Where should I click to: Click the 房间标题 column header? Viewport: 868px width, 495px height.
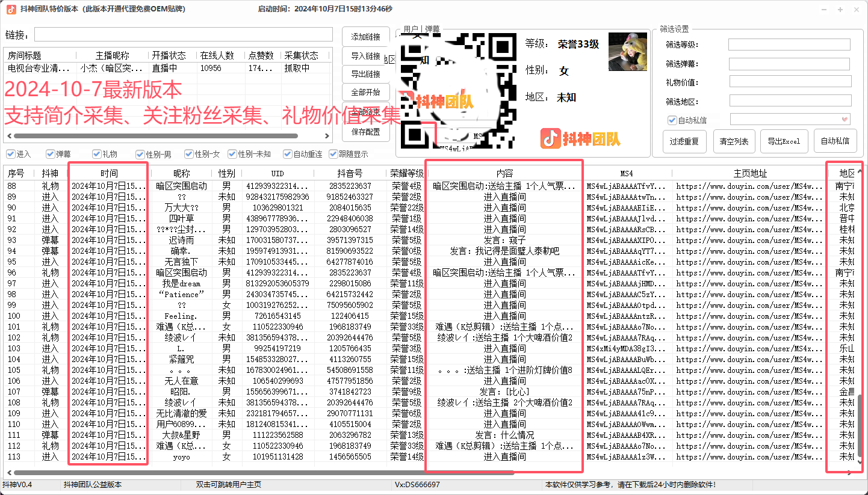pyautogui.click(x=40, y=55)
